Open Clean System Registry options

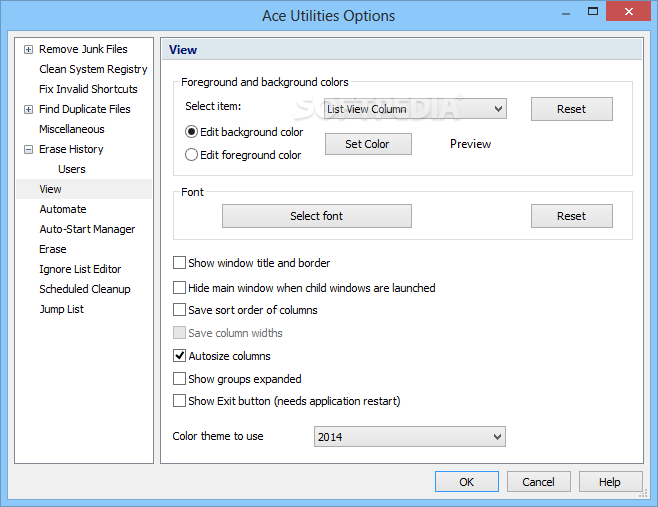93,69
